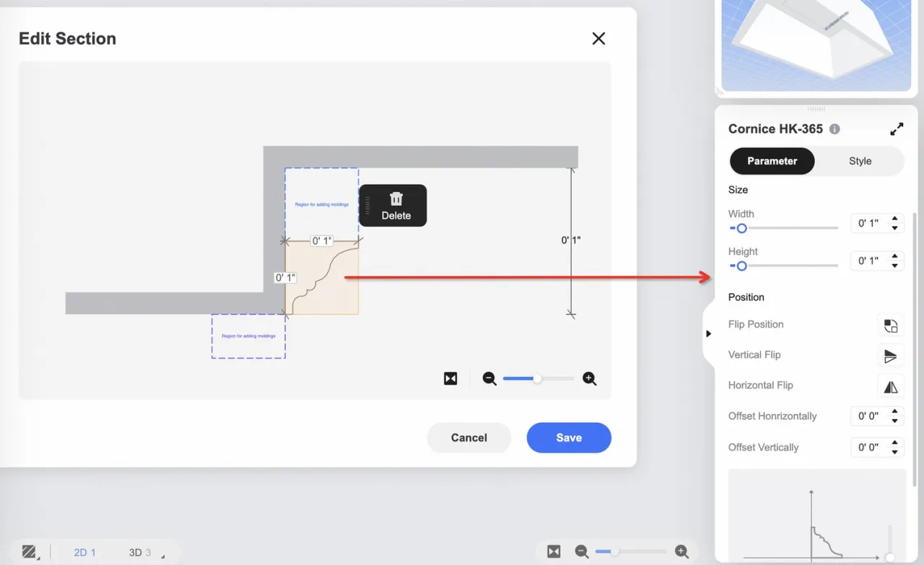This screenshot has width=924, height=565.
Task: Click the Vertical Flip icon
Action: [x=890, y=356]
